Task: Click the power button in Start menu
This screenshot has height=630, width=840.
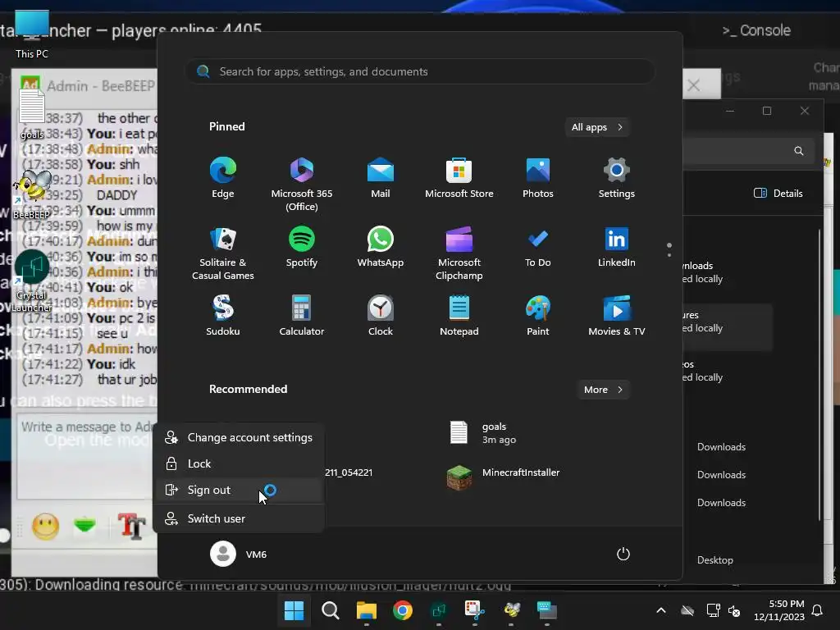Action: pos(623,554)
